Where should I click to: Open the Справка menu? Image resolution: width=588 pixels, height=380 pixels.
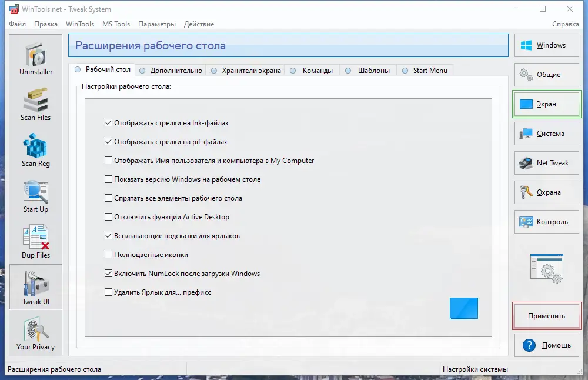tap(566, 24)
